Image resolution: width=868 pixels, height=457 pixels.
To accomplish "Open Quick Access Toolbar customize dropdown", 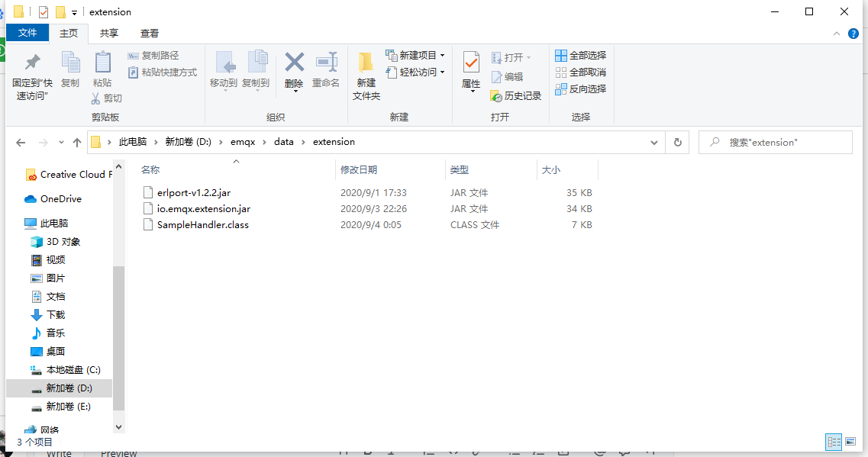I will (74, 12).
